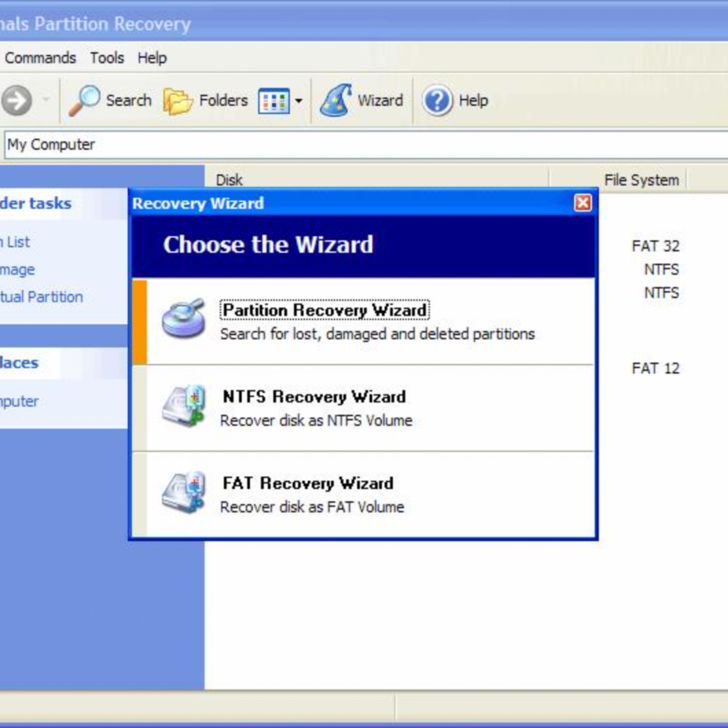Choose FAT Recovery Wizard option text
This screenshot has width=728, height=728.
point(308,483)
